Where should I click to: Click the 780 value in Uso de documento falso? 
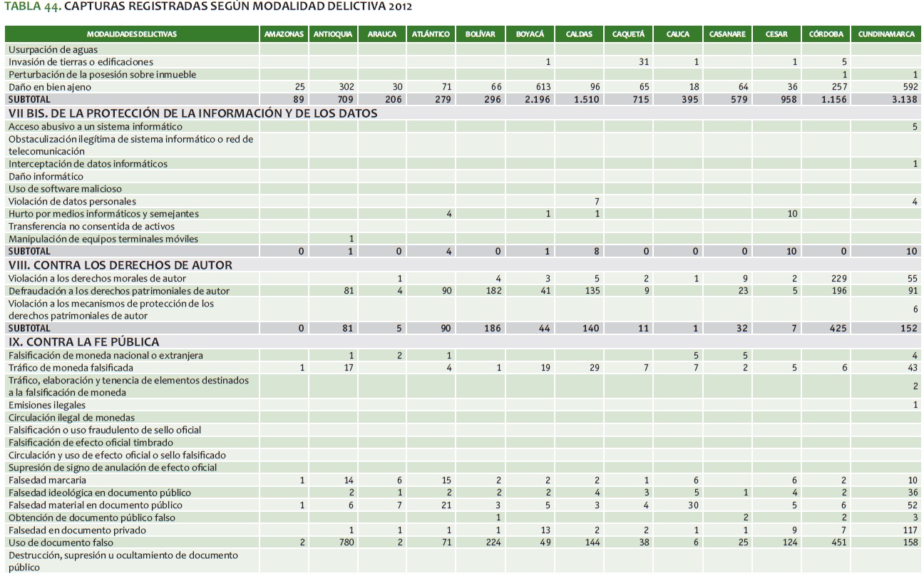(345, 542)
